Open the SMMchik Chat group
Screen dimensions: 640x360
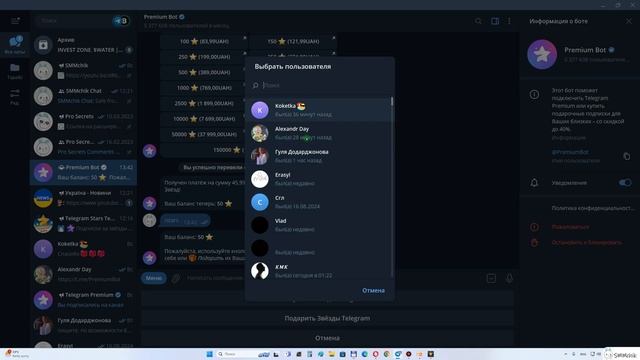[83, 96]
